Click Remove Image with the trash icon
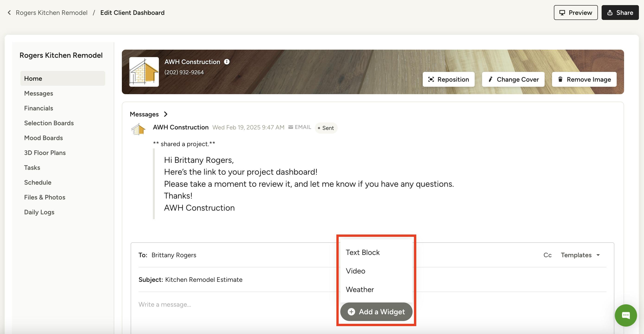Viewport: 644px width, 334px height. pyautogui.click(x=584, y=79)
